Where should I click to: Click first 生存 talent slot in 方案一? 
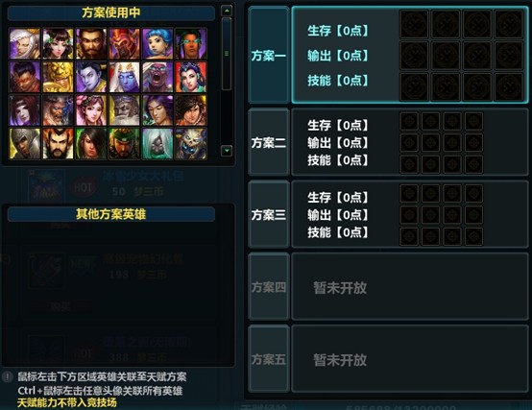point(414,24)
